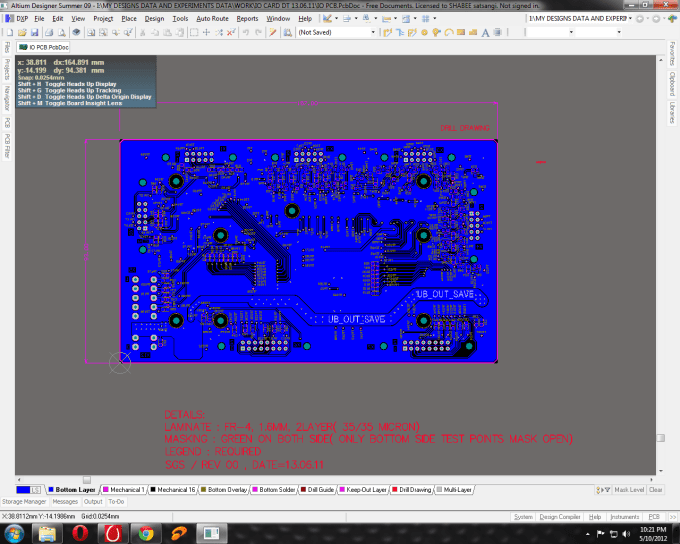Select the Drill Drawing layer tab
Screen dimensions: 680x544
click(412, 490)
